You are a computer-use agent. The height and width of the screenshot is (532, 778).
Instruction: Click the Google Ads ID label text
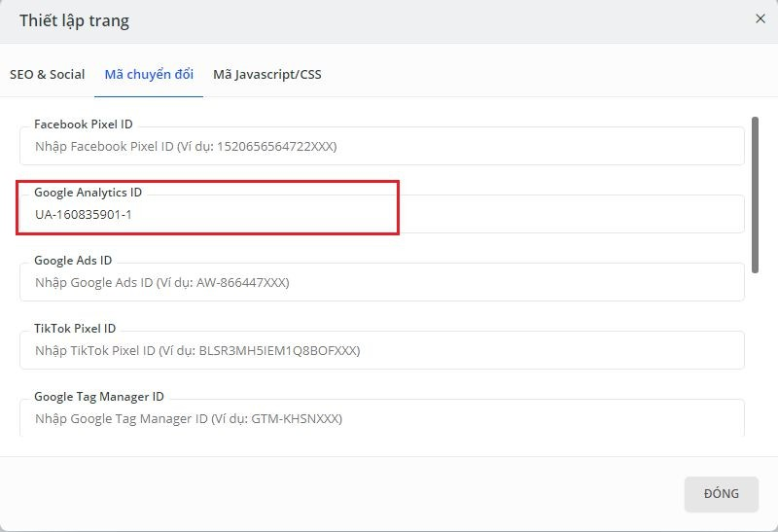(x=73, y=261)
